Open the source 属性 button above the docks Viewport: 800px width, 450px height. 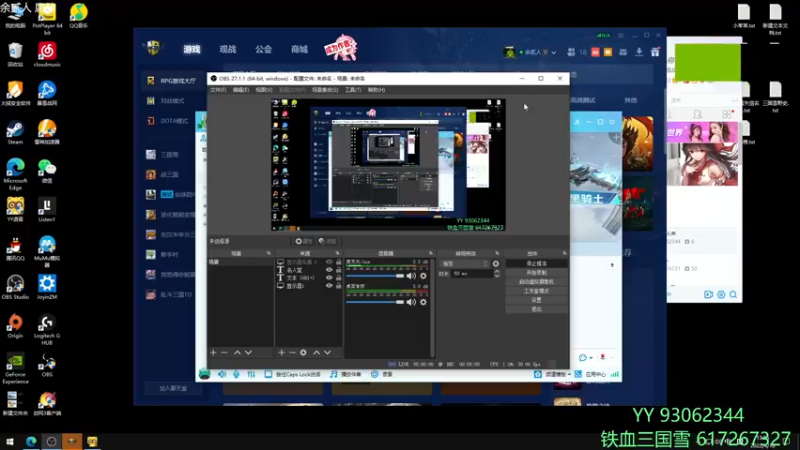304,241
